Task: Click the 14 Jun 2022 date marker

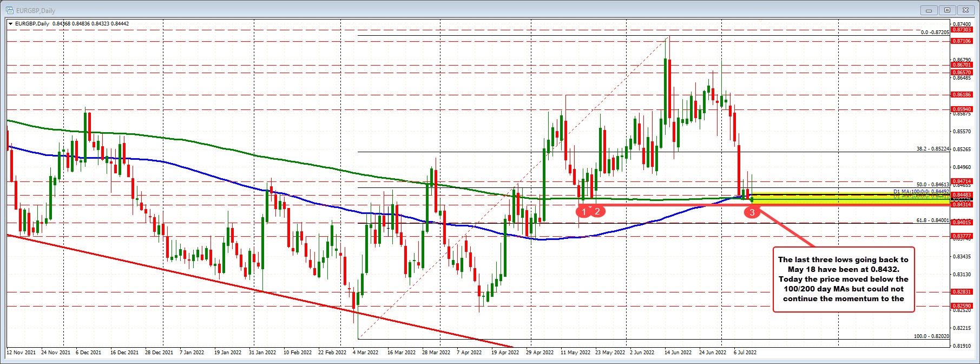Action: [x=678, y=353]
